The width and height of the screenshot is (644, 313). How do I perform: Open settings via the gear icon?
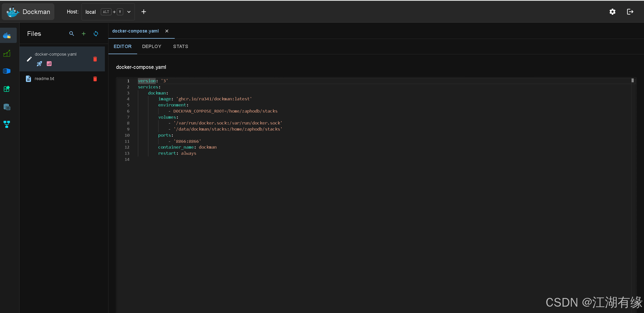click(612, 12)
